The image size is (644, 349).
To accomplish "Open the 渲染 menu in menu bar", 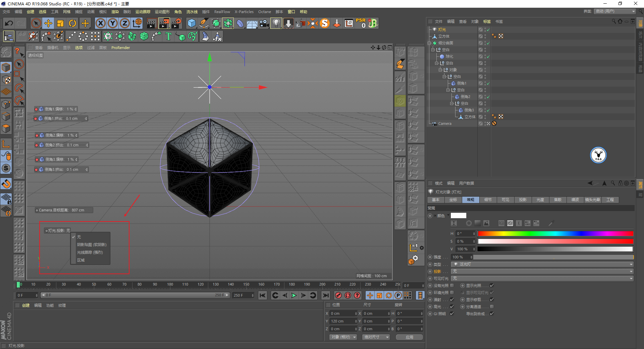I will click(115, 12).
